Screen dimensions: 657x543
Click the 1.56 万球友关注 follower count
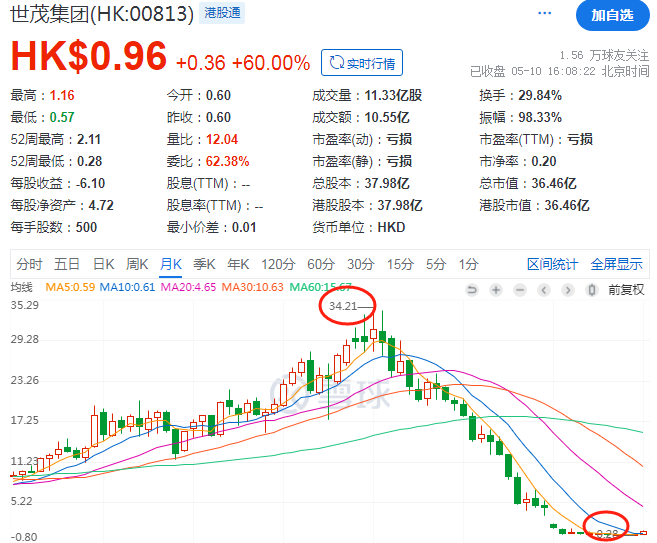pos(604,55)
